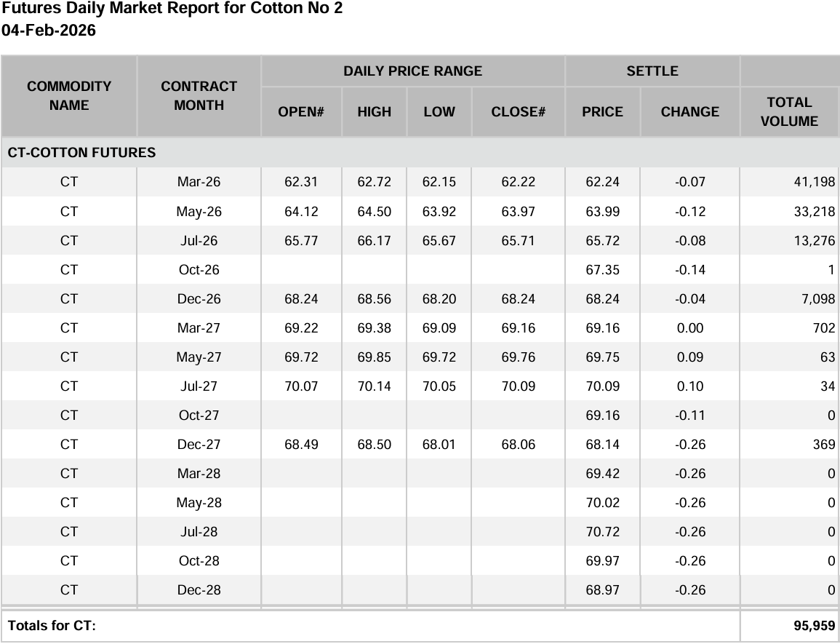Click the LOW column header
The width and height of the screenshot is (840, 644).
(439, 111)
